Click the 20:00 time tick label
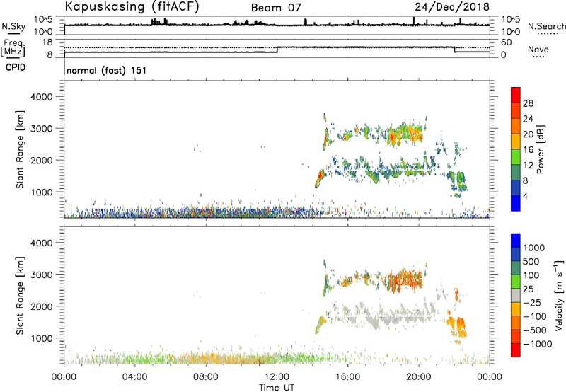 click(419, 377)
